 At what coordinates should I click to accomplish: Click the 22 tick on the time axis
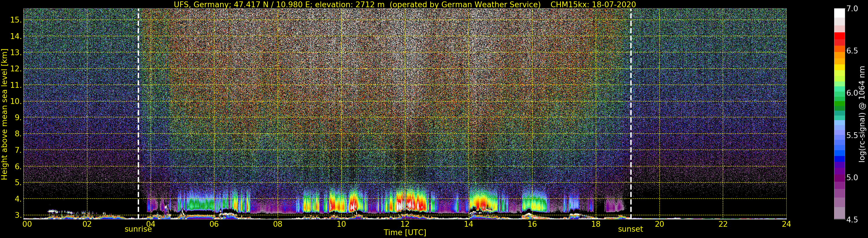pyautogui.click(x=723, y=224)
